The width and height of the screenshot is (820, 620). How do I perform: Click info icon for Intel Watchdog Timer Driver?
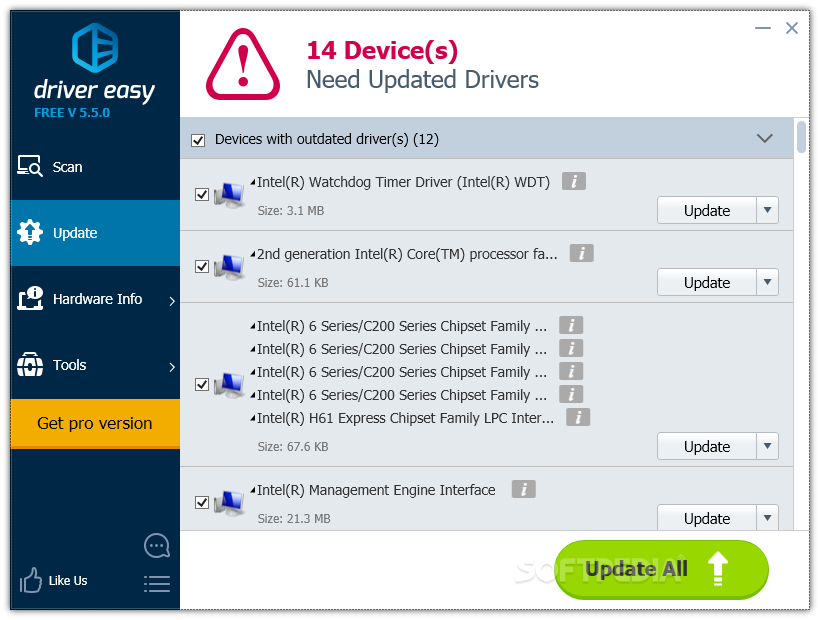coord(574,181)
